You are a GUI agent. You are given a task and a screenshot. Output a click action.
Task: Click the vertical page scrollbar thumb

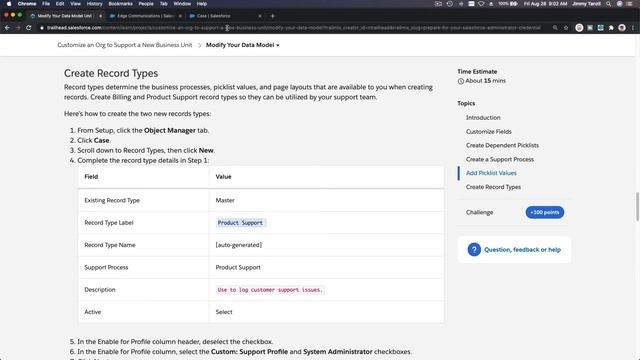coord(637,206)
